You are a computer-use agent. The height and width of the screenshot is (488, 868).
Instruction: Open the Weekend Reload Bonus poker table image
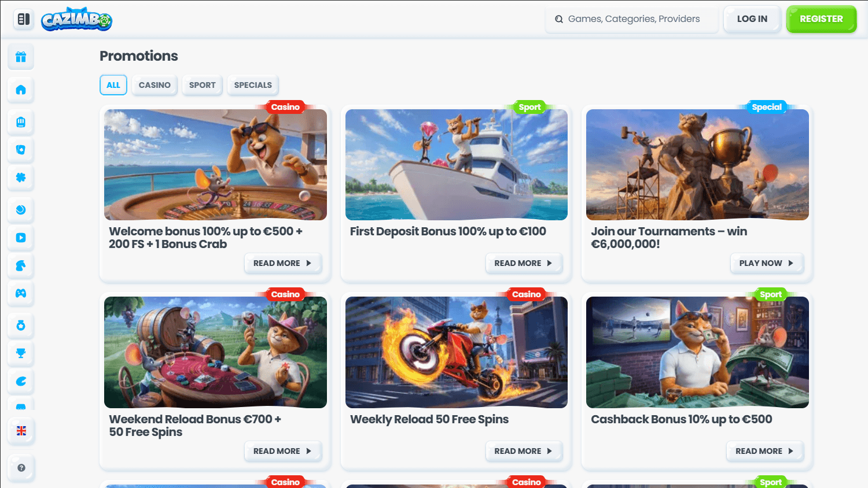click(215, 352)
